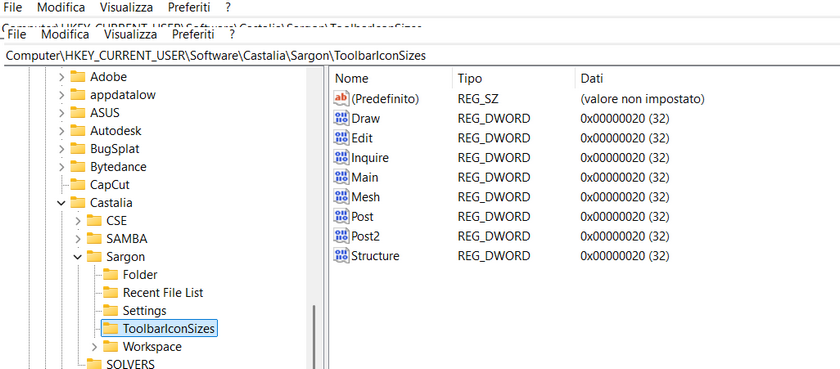Select the SOLVERS key label
Screen dimensions: 840x369
(131, 364)
